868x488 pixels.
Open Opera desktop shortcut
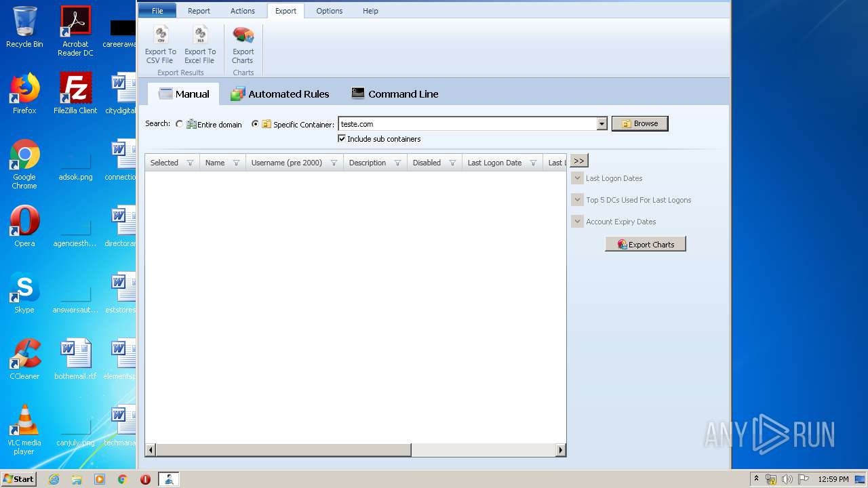tap(24, 226)
